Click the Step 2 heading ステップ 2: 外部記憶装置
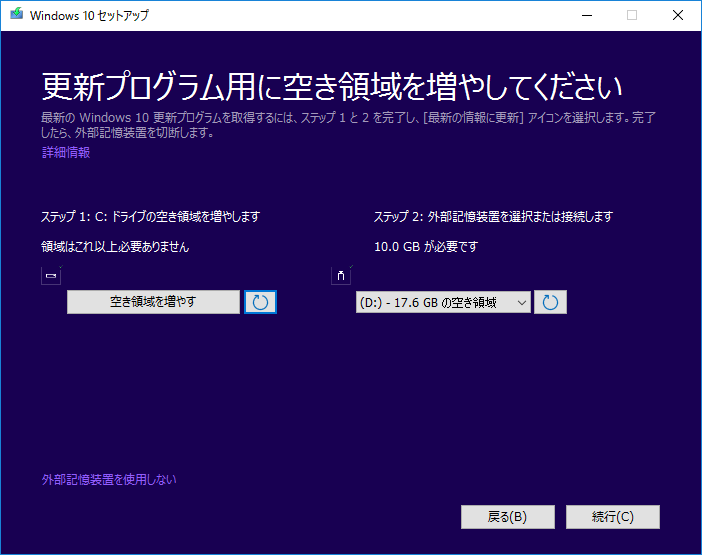 click(x=493, y=217)
